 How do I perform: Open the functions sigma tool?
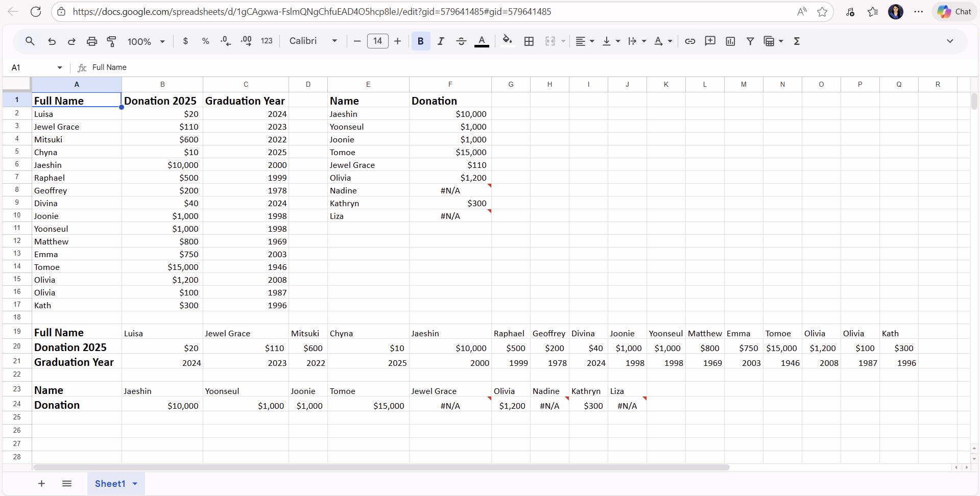(797, 41)
